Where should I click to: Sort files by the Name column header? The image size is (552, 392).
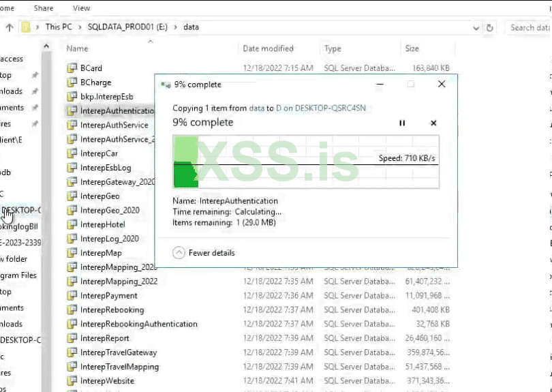click(77, 48)
